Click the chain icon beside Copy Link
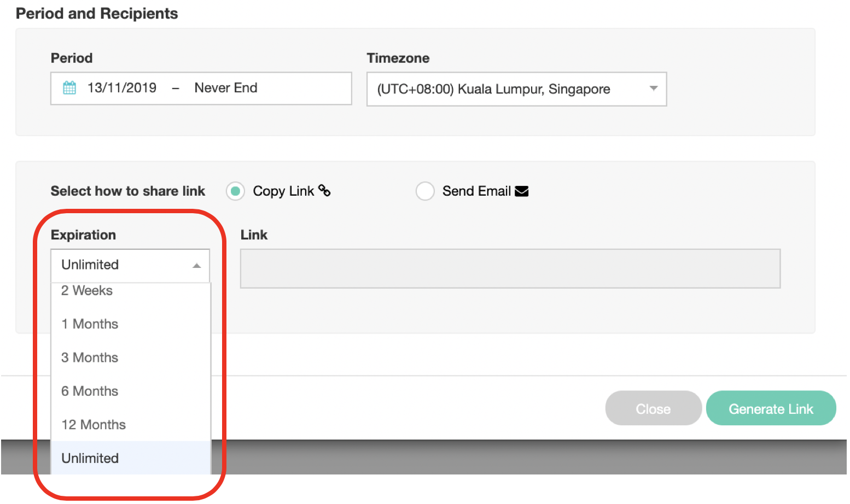 point(324,190)
